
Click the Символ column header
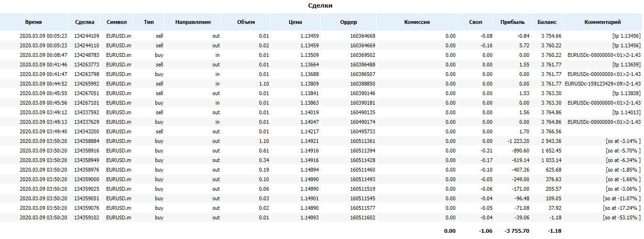pos(117,22)
